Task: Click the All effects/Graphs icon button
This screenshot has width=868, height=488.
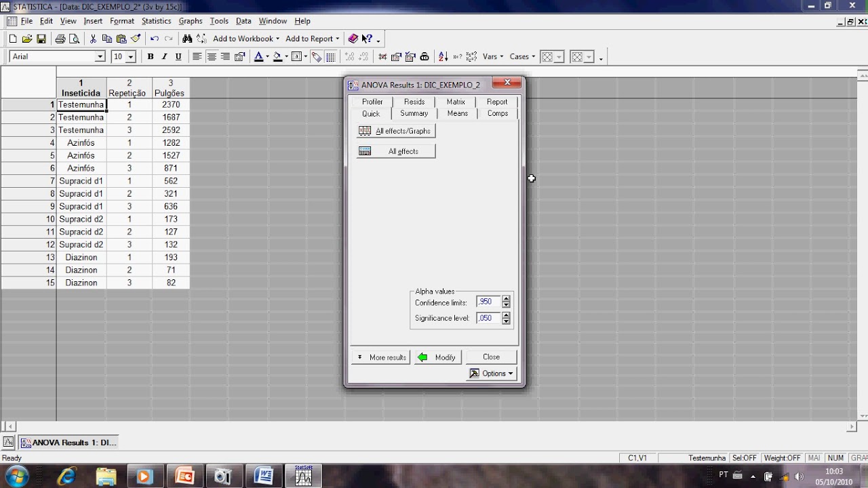Action: tap(396, 131)
